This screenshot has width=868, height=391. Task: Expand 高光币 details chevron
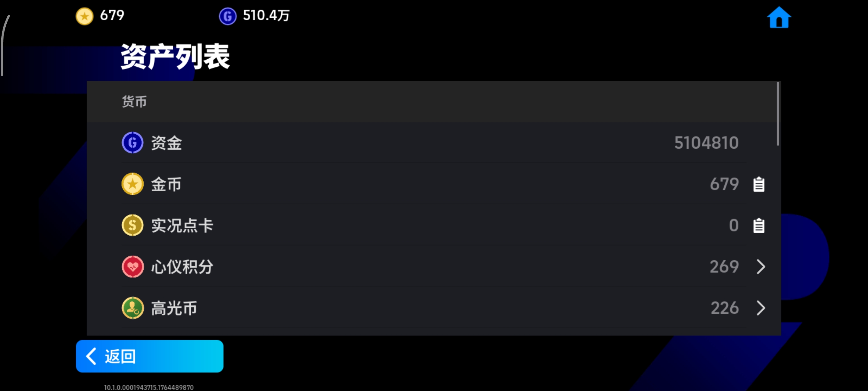760,308
